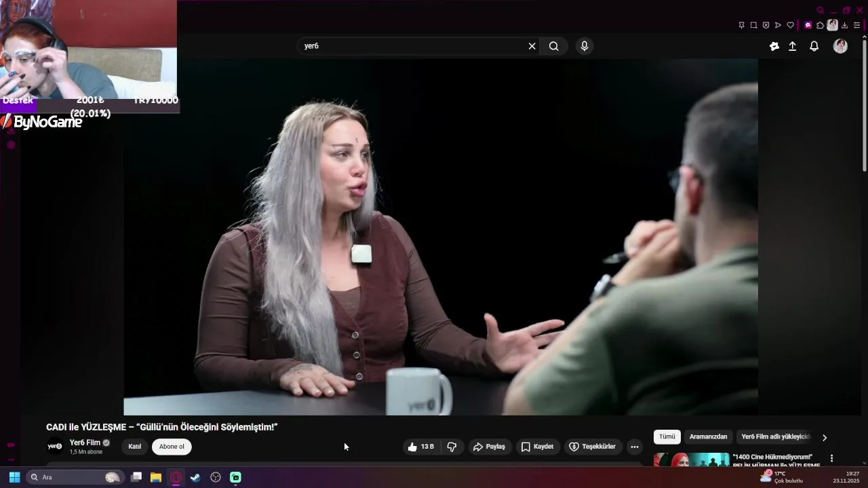
Task: Click the Katıl join button
Action: click(x=135, y=447)
